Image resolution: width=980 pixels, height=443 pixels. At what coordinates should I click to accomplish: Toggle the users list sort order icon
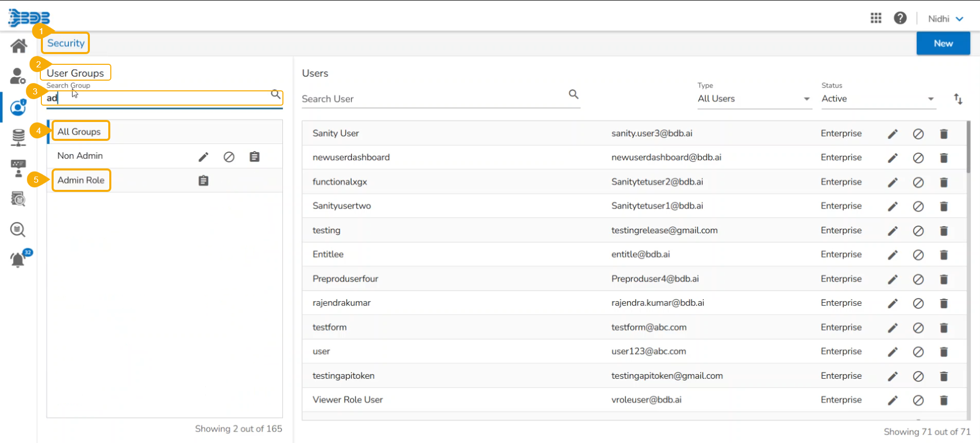pos(958,99)
